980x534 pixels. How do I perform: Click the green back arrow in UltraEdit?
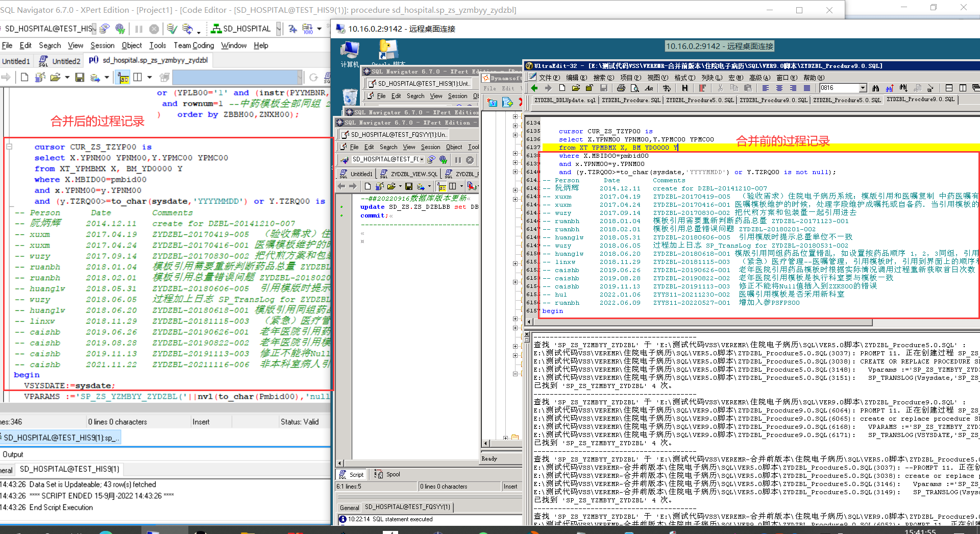tap(534, 88)
